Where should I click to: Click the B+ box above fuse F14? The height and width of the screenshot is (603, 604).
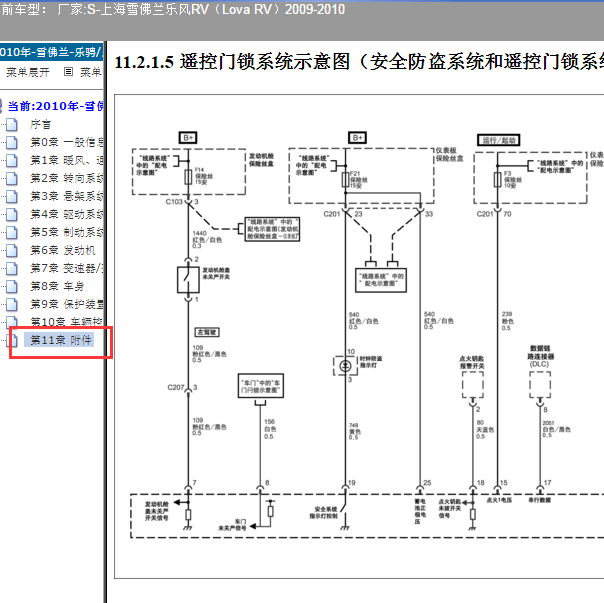click(188, 138)
